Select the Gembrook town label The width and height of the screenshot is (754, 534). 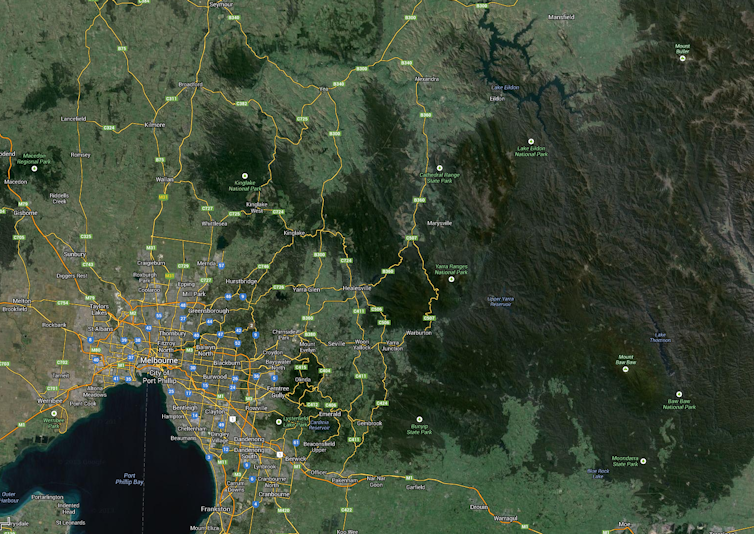(x=369, y=423)
